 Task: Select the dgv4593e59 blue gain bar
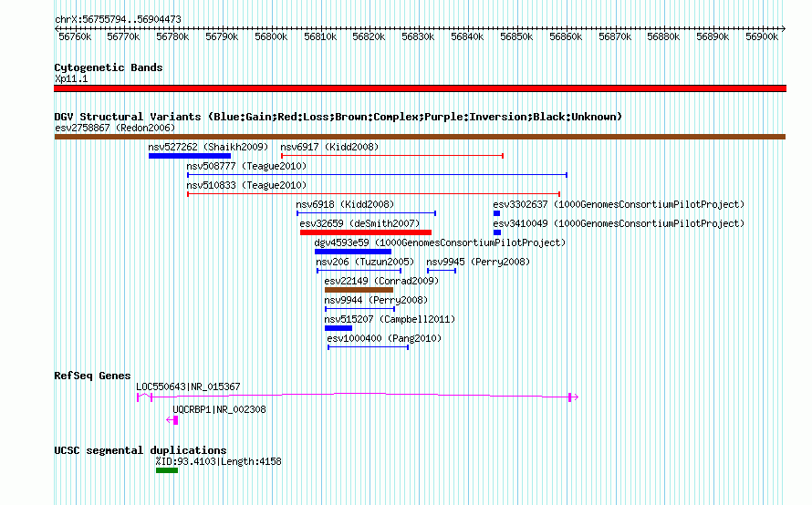(353, 252)
